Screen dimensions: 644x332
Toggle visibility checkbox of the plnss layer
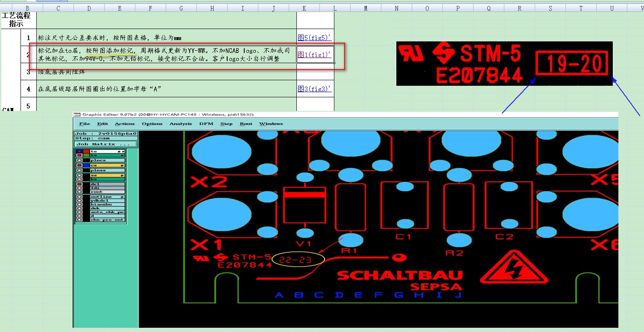(x=79, y=170)
